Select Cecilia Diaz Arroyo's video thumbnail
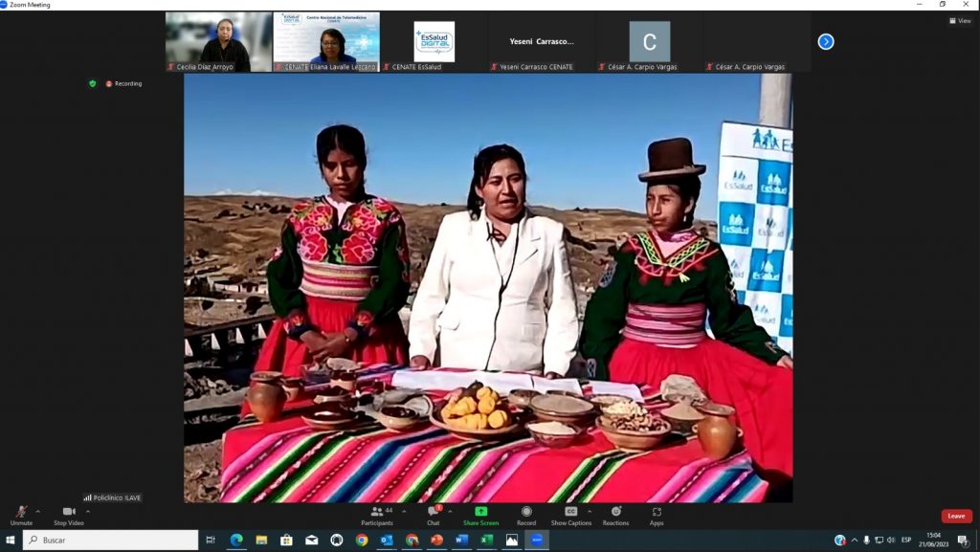The height and width of the screenshot is (552, 980). pyautogui.click(x=218, y=42)
